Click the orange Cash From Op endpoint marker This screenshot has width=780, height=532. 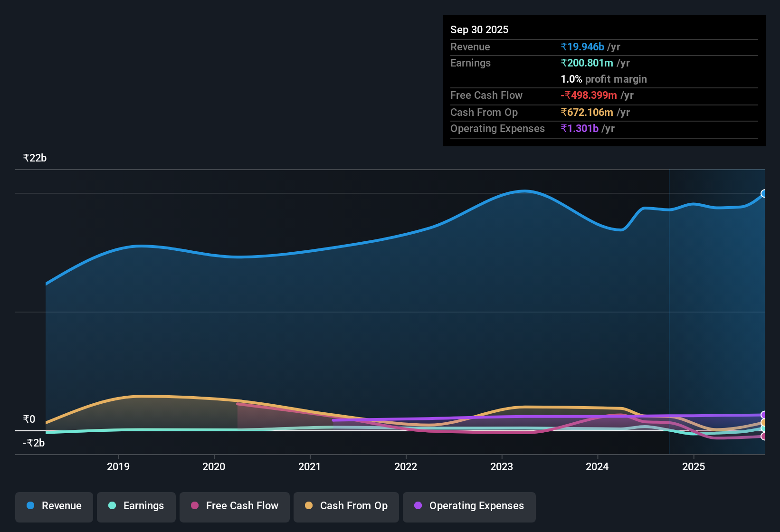764,422
